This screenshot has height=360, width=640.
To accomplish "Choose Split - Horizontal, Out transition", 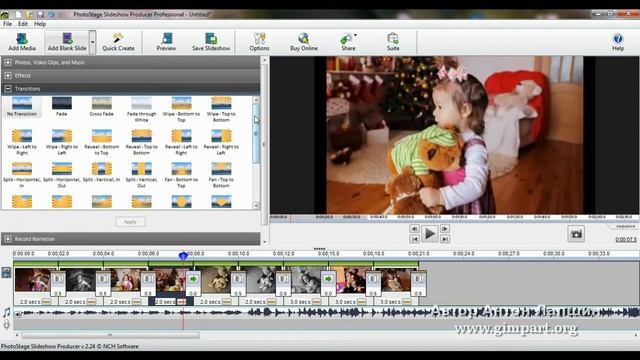I will [62, 175].
